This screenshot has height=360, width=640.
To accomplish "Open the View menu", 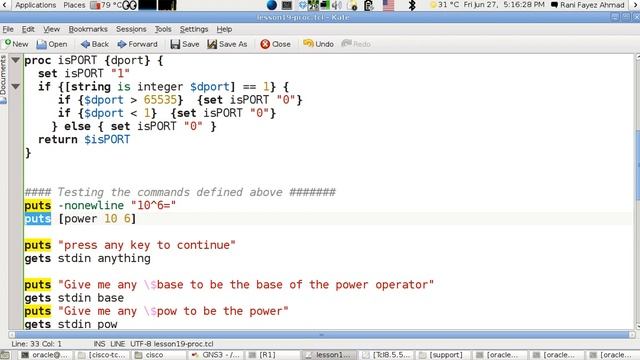I will pyautogui.click(x=51, y=29).
